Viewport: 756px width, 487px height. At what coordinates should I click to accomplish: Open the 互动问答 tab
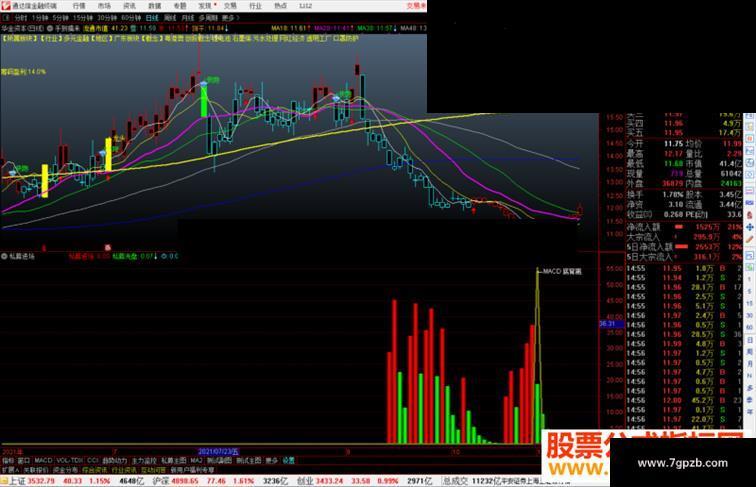coord(154,470)
